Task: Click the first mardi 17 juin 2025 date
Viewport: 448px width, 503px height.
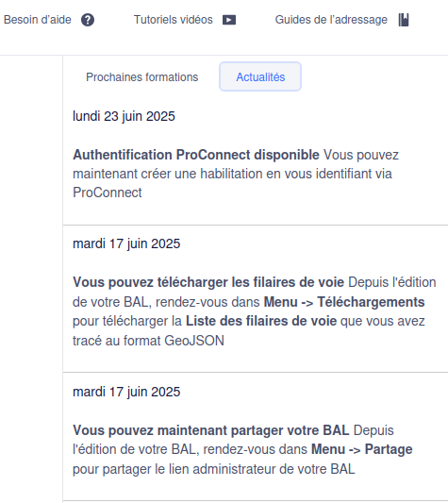Action: point(126,243)
